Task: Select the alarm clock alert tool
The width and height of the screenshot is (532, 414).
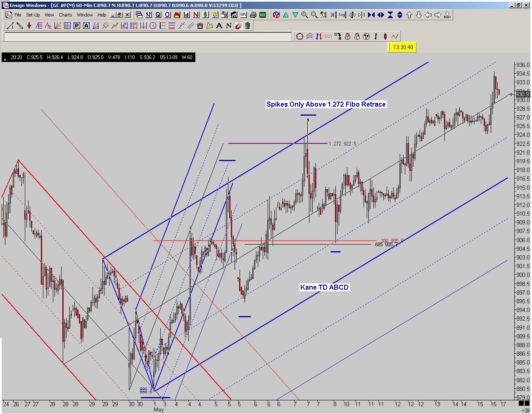Action: pos(200,26)
